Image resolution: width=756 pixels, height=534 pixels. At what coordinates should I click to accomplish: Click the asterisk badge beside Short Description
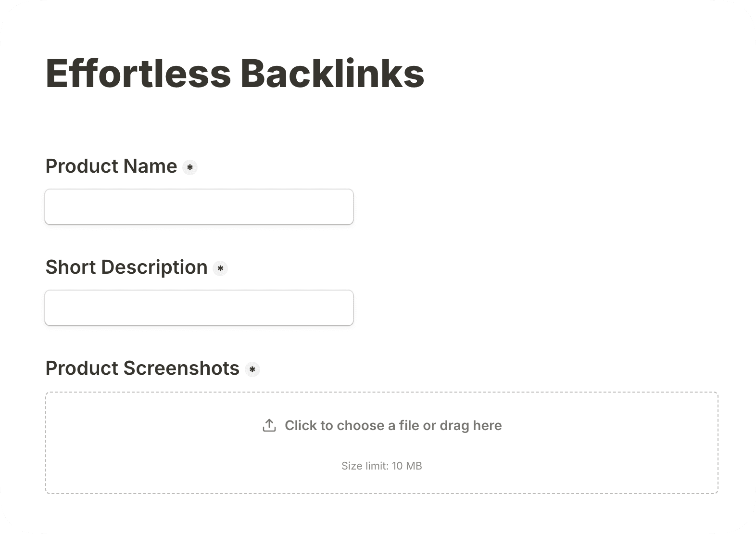[x=220, y=268]
